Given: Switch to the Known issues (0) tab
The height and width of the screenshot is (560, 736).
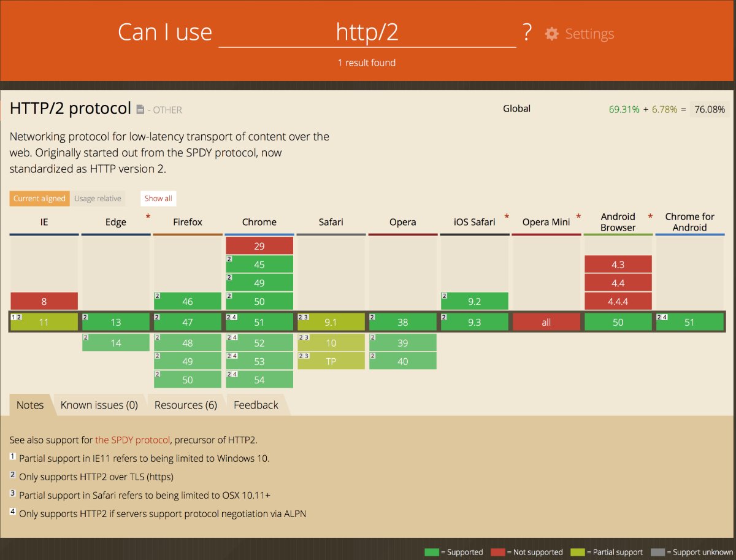Looking at the screenshot, I should point(99,405).
